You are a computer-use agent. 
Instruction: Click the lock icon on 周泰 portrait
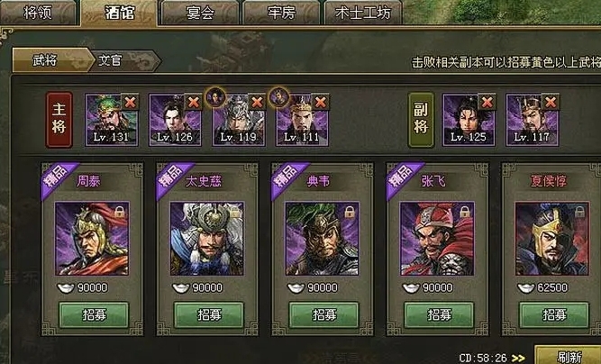tap(120, 212)
